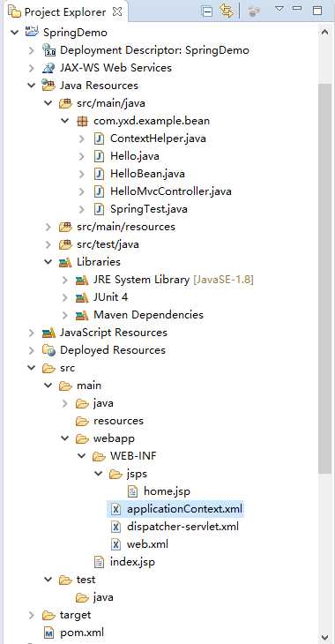
Task: Expand src/main/resources source folder
Action: click(48, 227)
